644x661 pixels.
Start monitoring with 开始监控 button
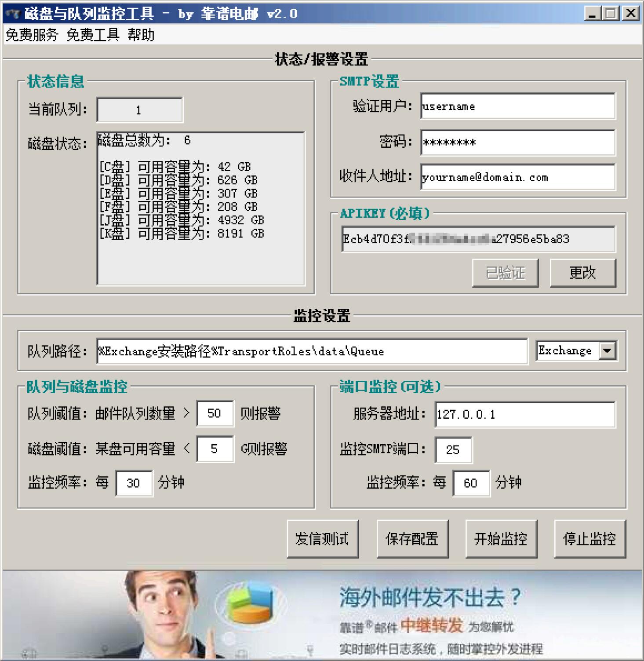(x=501, y=539)
